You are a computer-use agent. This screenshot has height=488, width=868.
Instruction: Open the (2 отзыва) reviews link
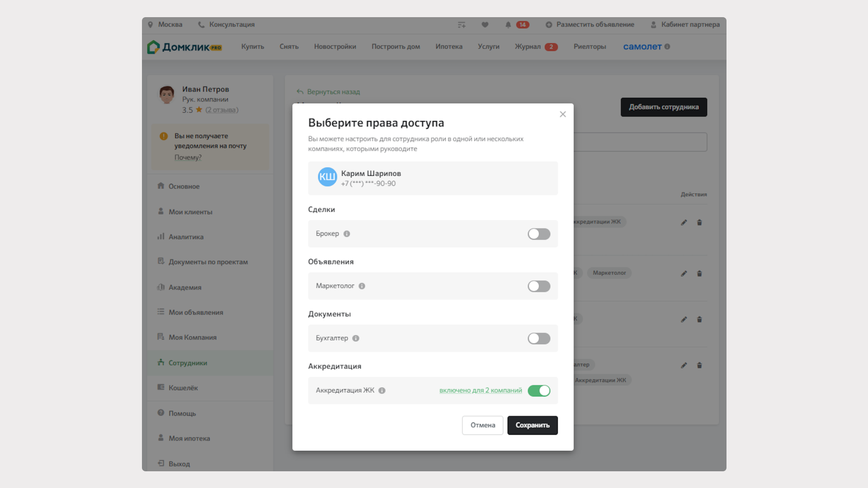point(222,110)
